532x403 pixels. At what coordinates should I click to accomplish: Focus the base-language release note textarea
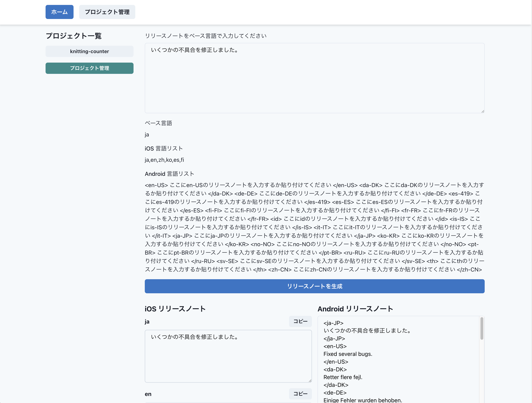pyautogui.click(x=314, y=78)
